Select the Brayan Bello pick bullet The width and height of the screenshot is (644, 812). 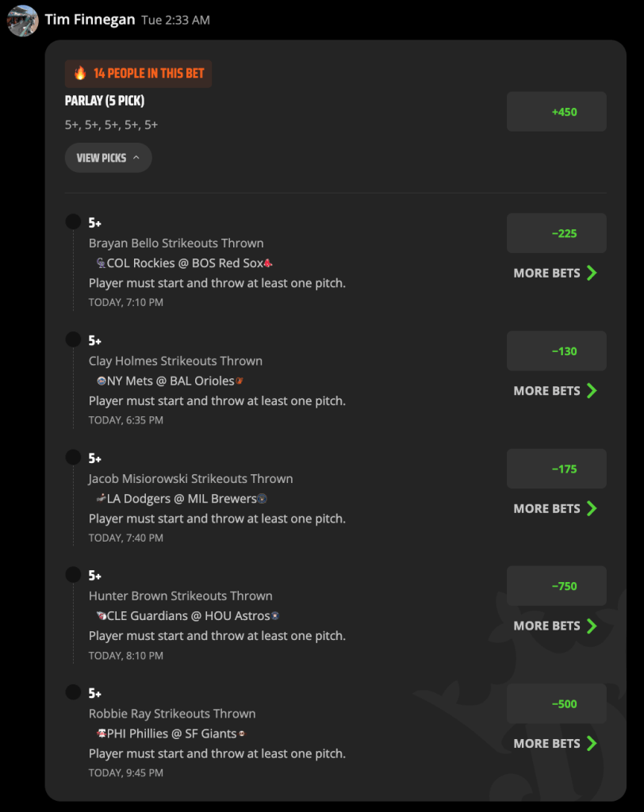(x=73, y=222)
